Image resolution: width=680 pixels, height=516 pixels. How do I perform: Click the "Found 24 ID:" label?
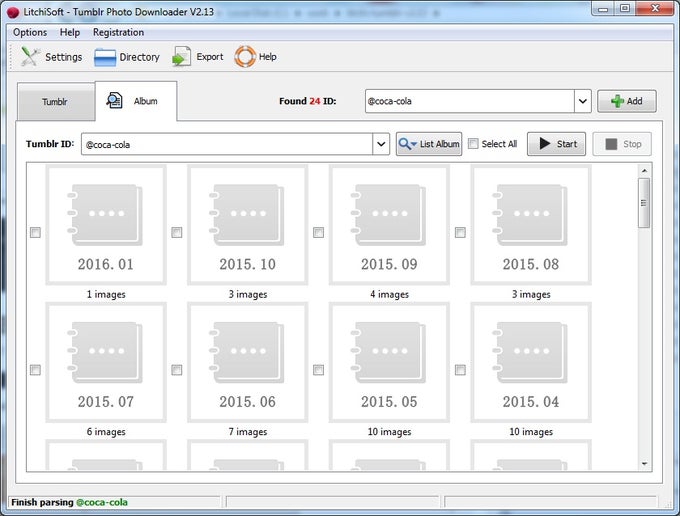pos(307,101)
